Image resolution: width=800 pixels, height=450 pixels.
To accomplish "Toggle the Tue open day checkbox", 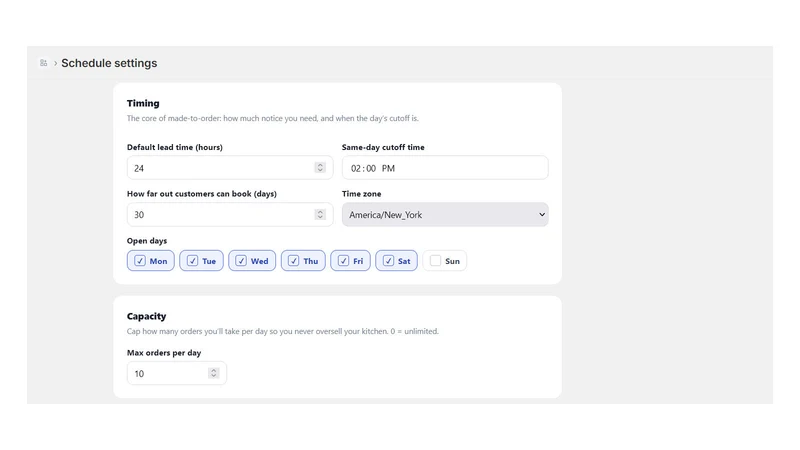I will point(192,261).
